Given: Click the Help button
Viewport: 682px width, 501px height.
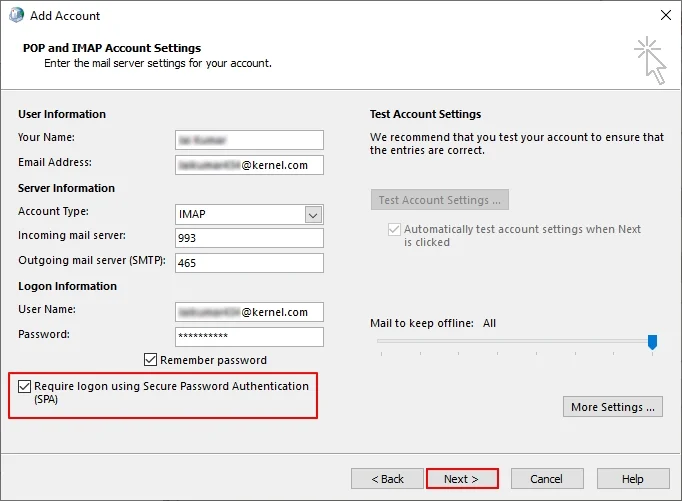Looking at the screenshot, I should point(633,479).
